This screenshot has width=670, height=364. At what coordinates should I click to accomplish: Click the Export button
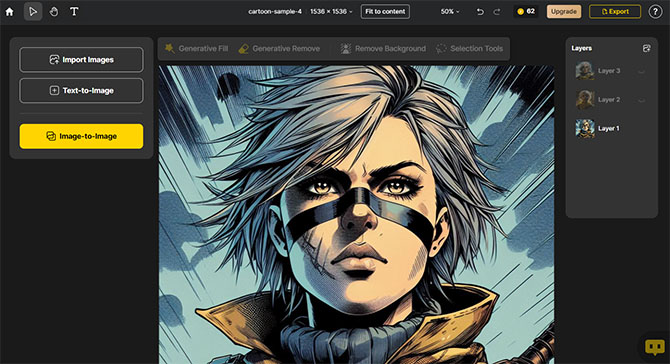pyautogui.click(x=615, y=12)
